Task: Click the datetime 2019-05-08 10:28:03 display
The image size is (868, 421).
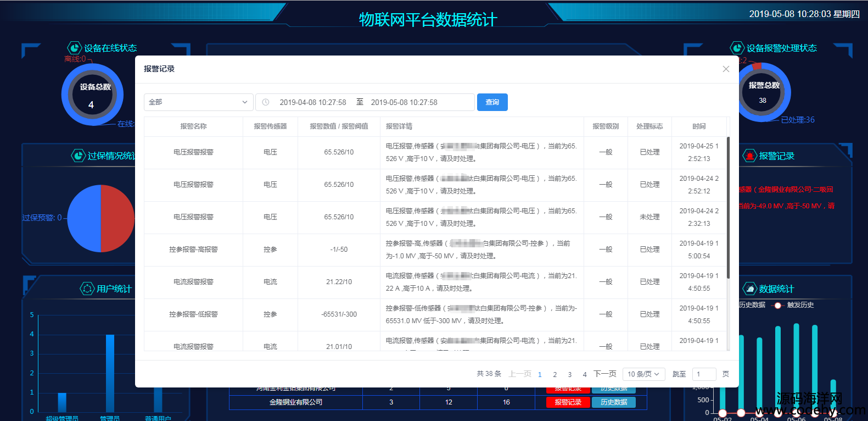Action: [x=804, y=14]
